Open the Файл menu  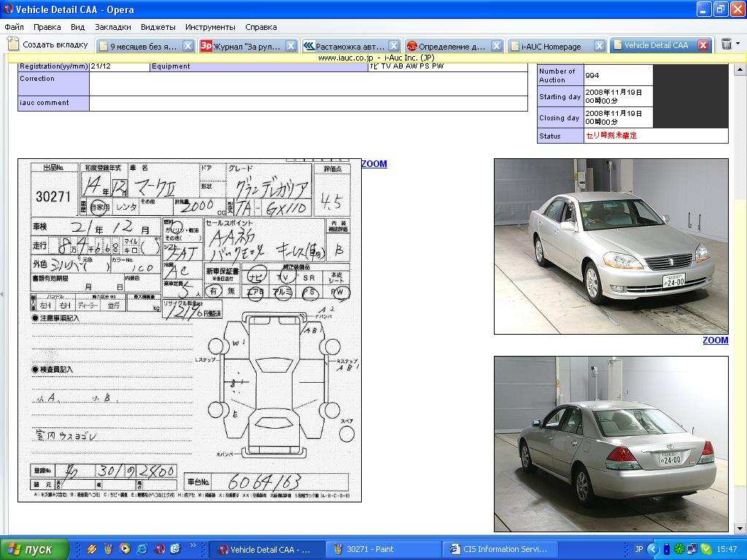point(15,27)
